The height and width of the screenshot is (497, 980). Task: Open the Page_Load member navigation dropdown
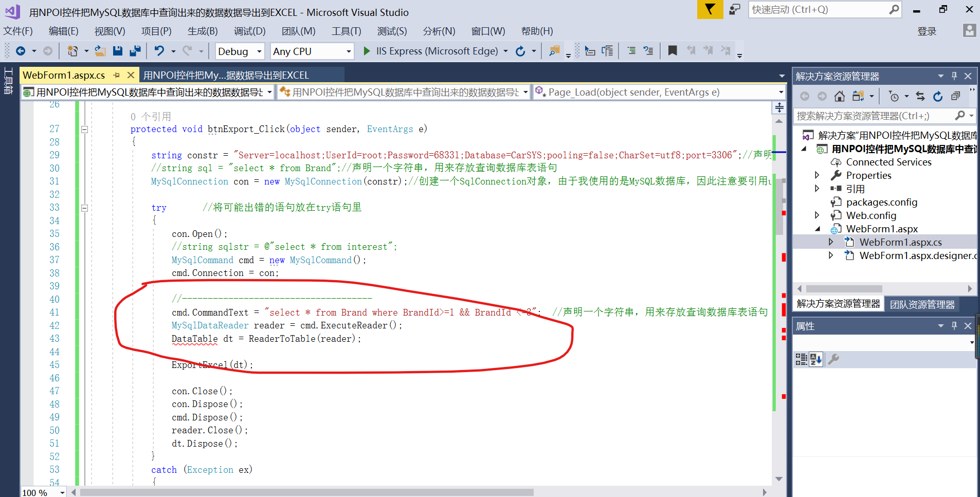[778, 92]
